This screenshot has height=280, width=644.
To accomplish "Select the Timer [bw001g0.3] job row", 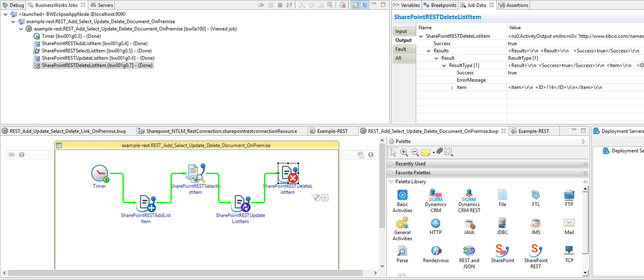I will click(x=67, y=36).
